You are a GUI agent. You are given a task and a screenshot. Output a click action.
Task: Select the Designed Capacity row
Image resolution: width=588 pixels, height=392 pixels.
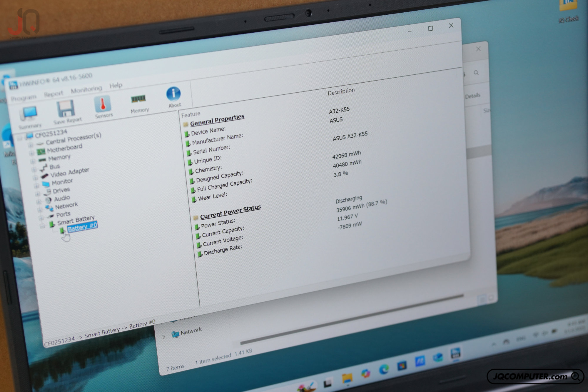pyautogui.click(x=220, y=176)
